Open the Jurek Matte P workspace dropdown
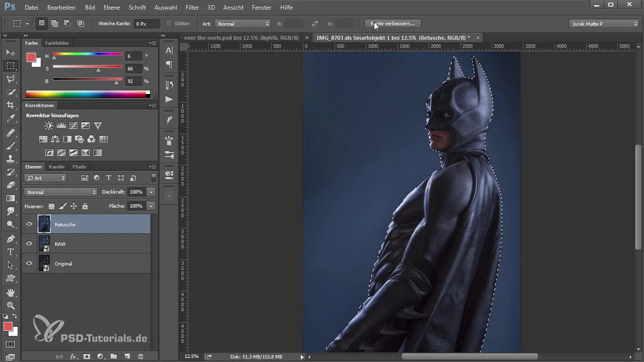This screenshot has width=644, height=362. (x=603, y=24)
